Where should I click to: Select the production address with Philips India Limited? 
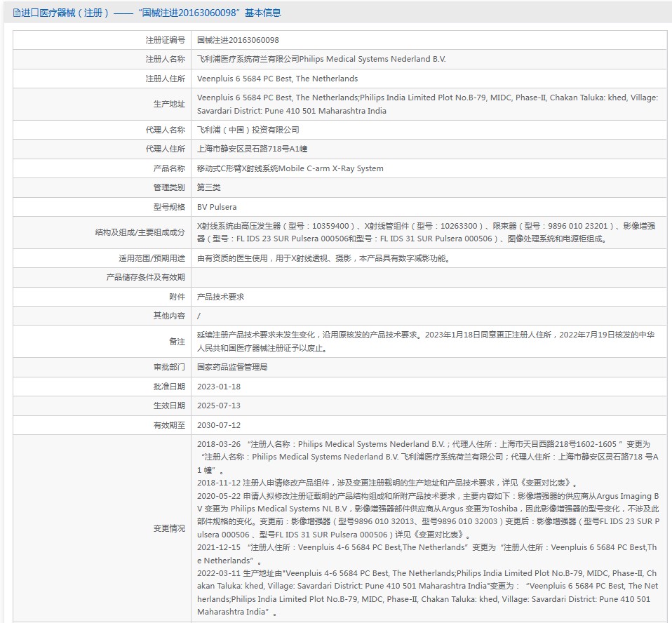click(x=427, y=104)
